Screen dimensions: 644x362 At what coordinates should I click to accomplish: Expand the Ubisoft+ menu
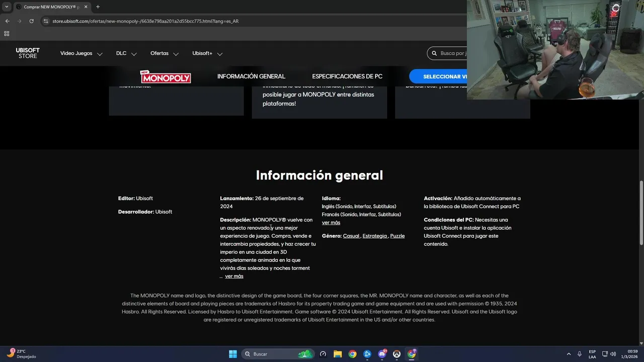(x=207, y=53)
